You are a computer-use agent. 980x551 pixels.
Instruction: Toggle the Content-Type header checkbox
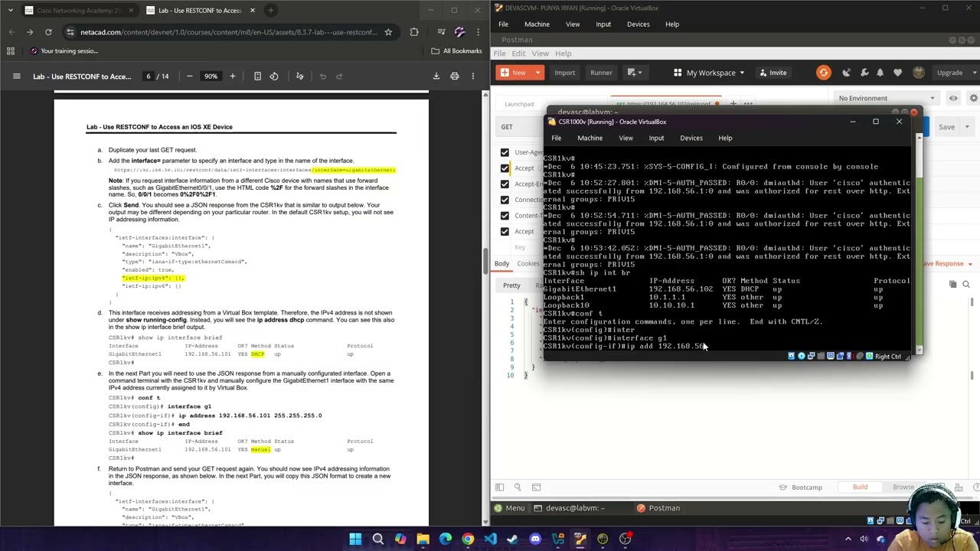pyautogui.click(x=505, y=216)
